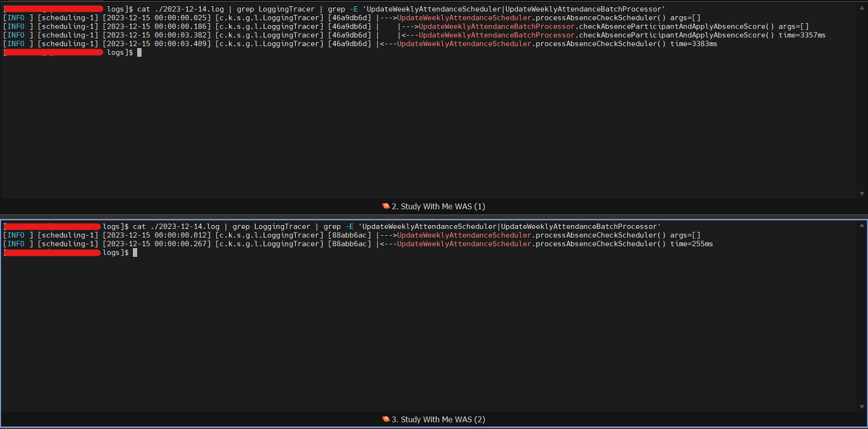
Task: Place cursor at bottom pane's command prompt
Action: tap(135, 252)
